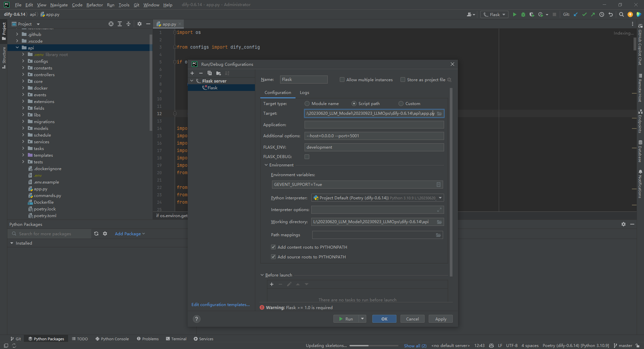This screenshot has width=644, height=349.
Task: Create new folder icon in configurations toolbar
Action: point(218,73)
